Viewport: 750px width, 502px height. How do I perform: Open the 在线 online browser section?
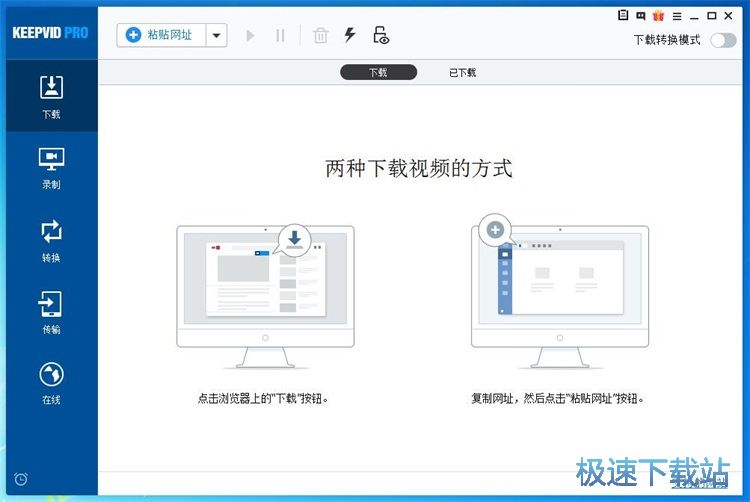click(50, 383)
